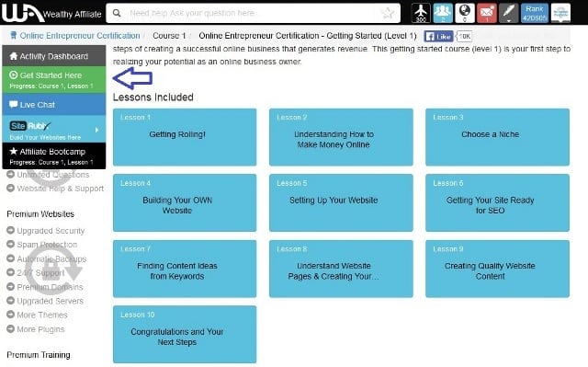The image size is (588, 367).
Task: Click the Premium Websites heading
Action: tap(40, 214)
